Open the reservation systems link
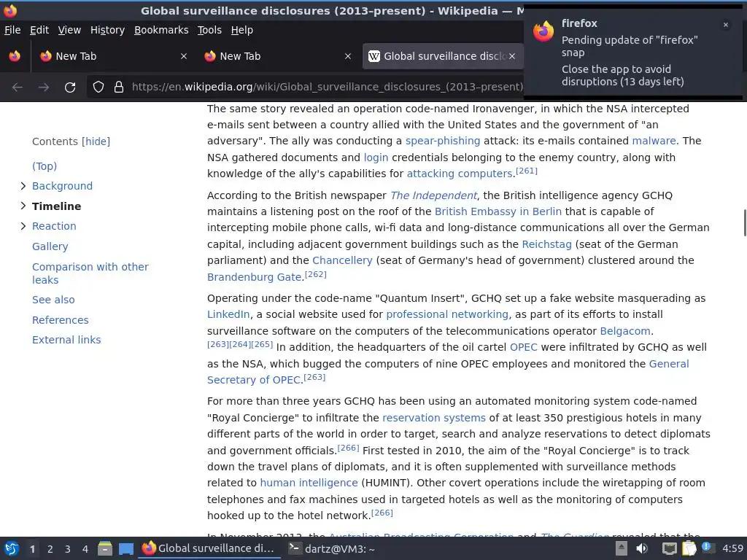Screen dimensions: 747x560 tap(433, 418)
